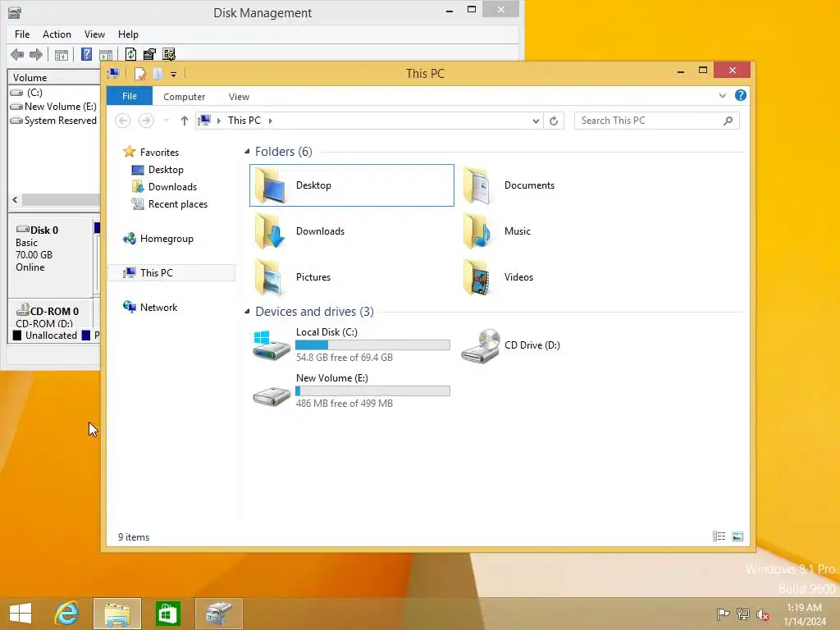Switch to Large icons view in status bar
Viewport: 840px width, 630px height.
tap(737, 536)
